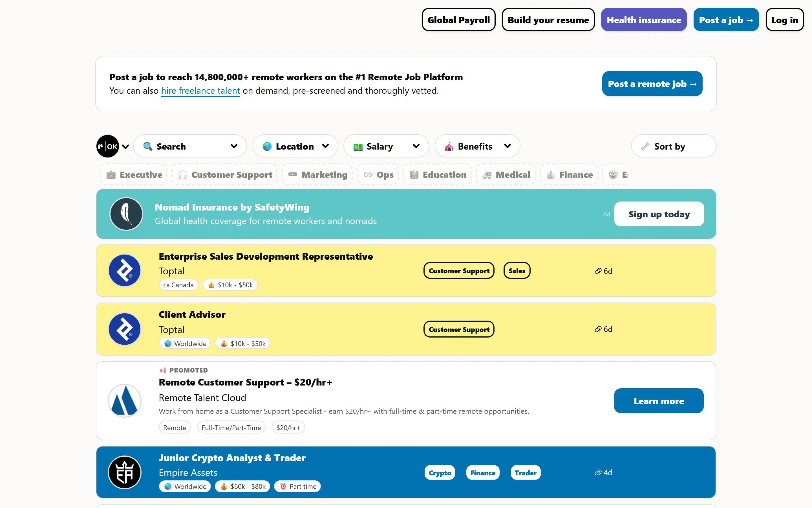Open the Search dropdown

[x=190, y=146]
